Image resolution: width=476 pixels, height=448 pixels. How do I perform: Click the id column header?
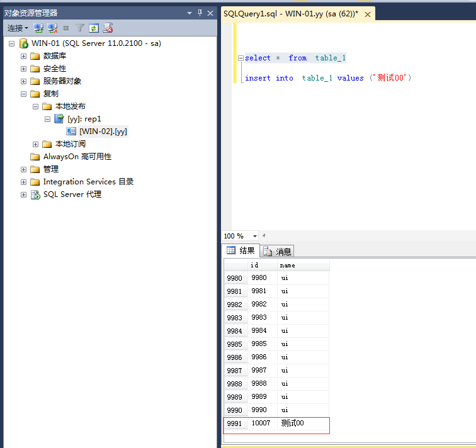(263, 265)
